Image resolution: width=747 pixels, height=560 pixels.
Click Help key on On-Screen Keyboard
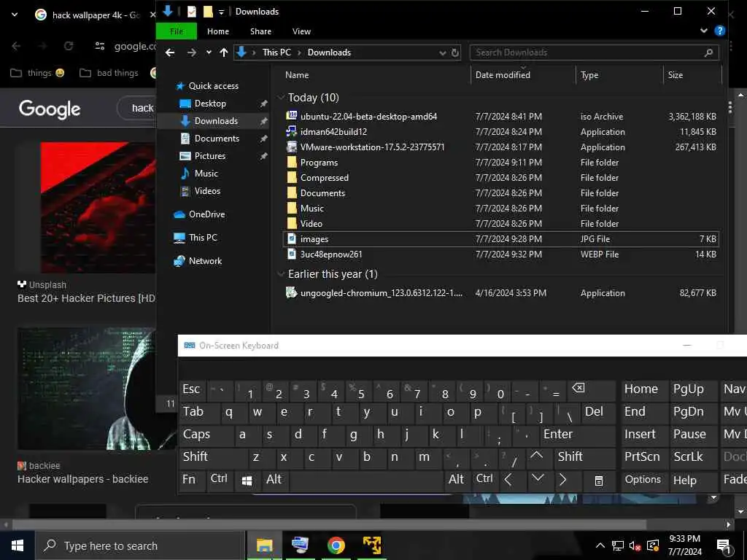pos(693,480)
